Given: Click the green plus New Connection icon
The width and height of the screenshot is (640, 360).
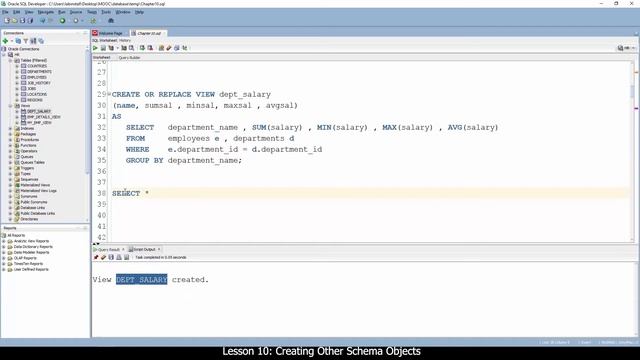Looking at the screenshot, I should (5, 41).
